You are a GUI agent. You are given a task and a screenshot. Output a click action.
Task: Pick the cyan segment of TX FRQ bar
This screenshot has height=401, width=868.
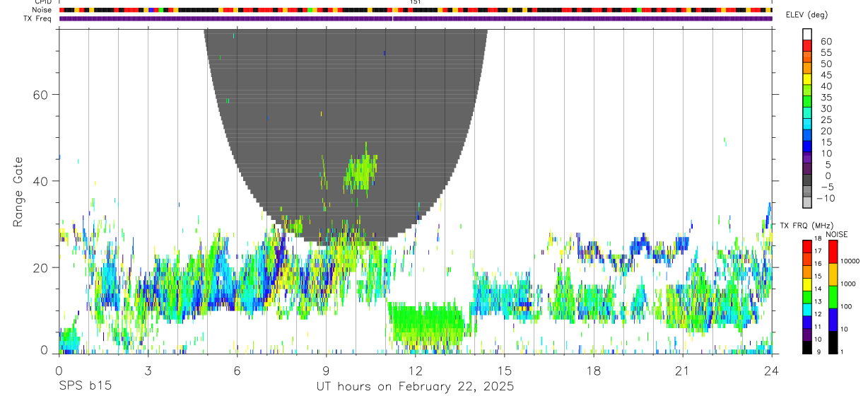coord(807,309)
